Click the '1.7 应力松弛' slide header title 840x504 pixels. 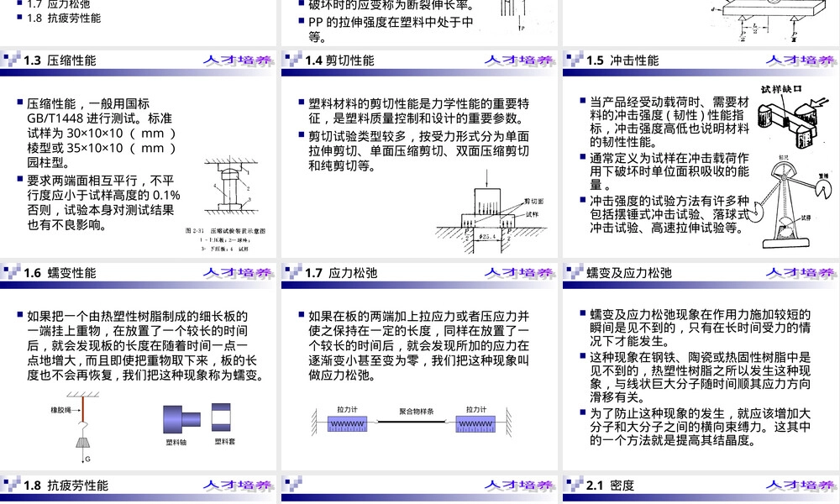point(341,273)
